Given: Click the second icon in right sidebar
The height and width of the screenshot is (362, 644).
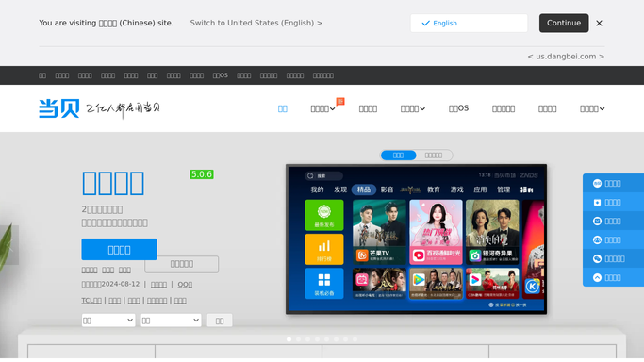Looking at the screenshot, I should 597,203.
